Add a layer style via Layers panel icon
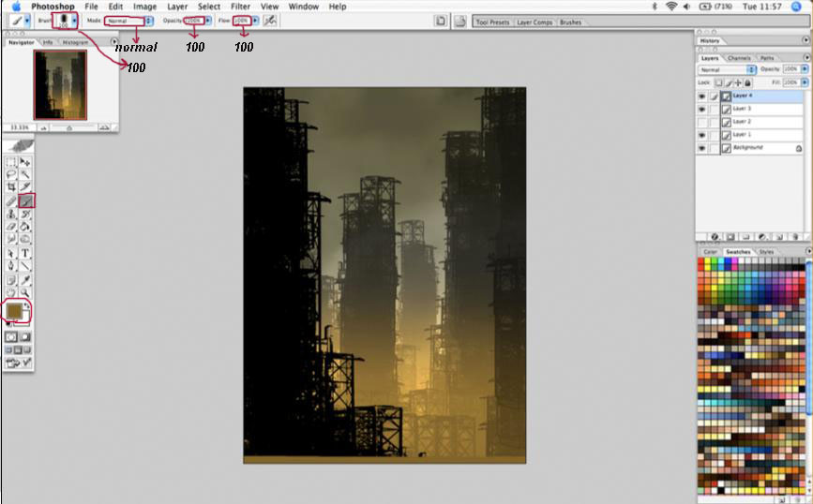Screen dimensions: 813x504 (715, 237)
